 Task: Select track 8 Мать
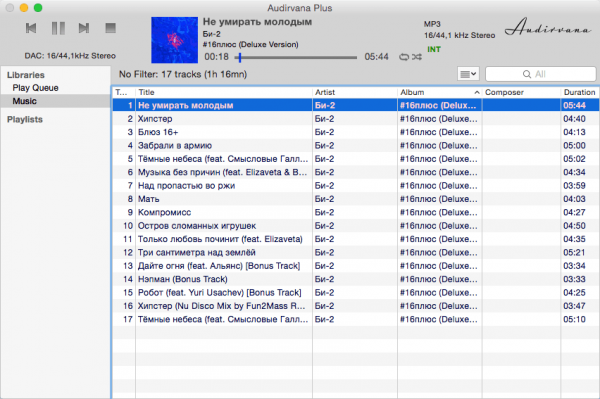pyautogui.click(x=356, y=199)
